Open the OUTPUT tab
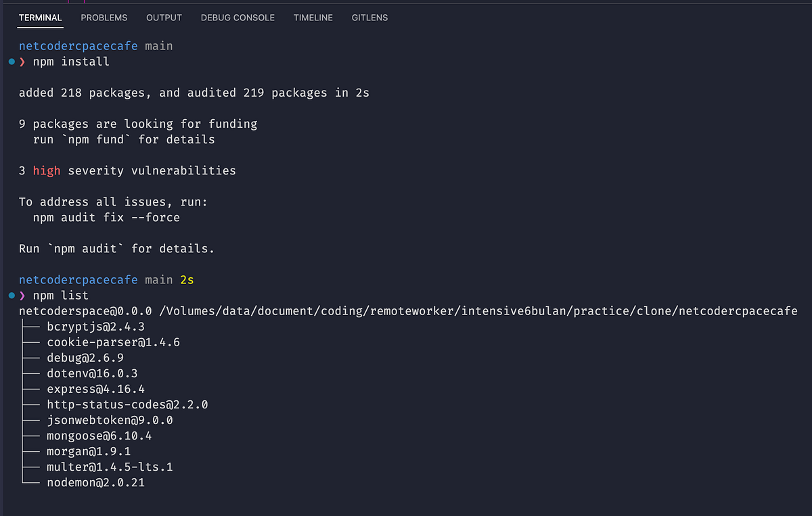This screenshot has width=812, height=516. pos(164,18)
